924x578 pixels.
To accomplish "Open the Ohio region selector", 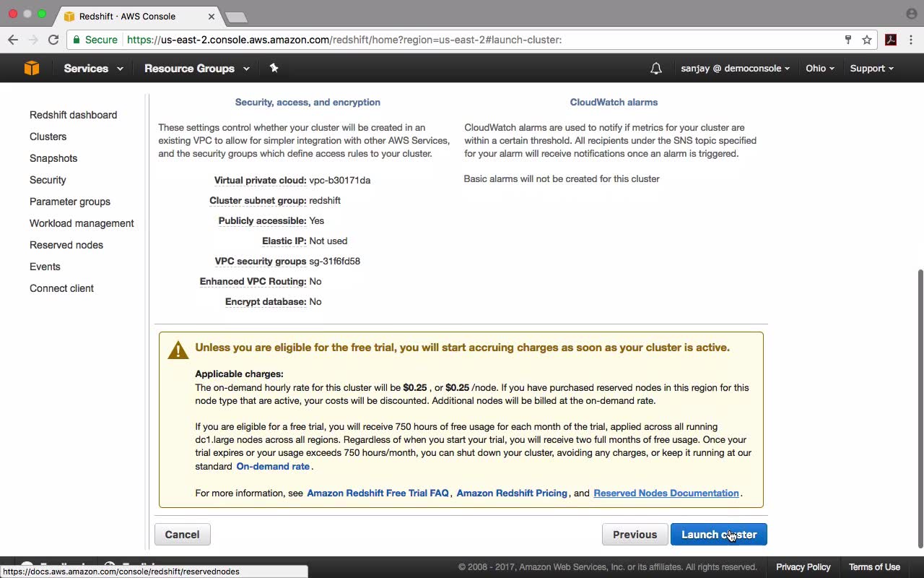I will 820,69.
